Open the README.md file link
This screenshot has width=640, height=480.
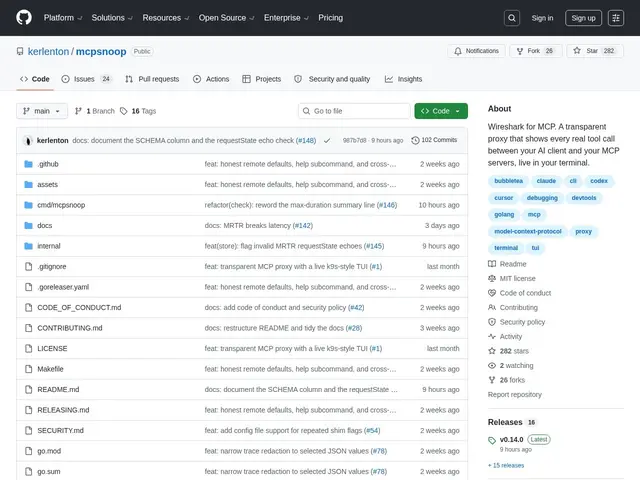coord(58,389)
